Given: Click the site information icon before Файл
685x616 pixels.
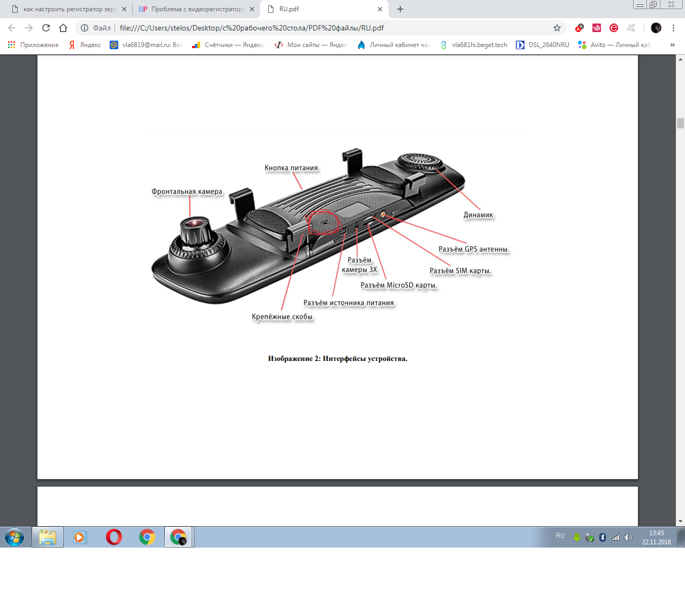Looking at the screenshot, I should (85, 28).
